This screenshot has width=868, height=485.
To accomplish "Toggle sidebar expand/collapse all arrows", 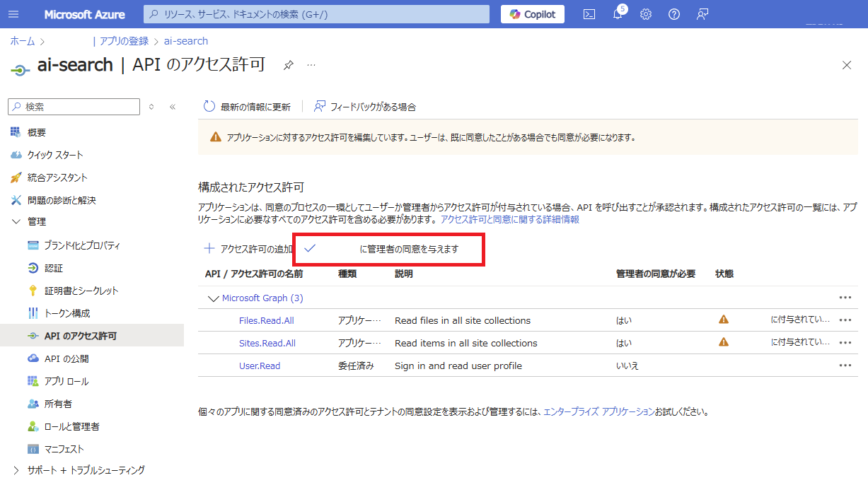I will pos(151,107).
